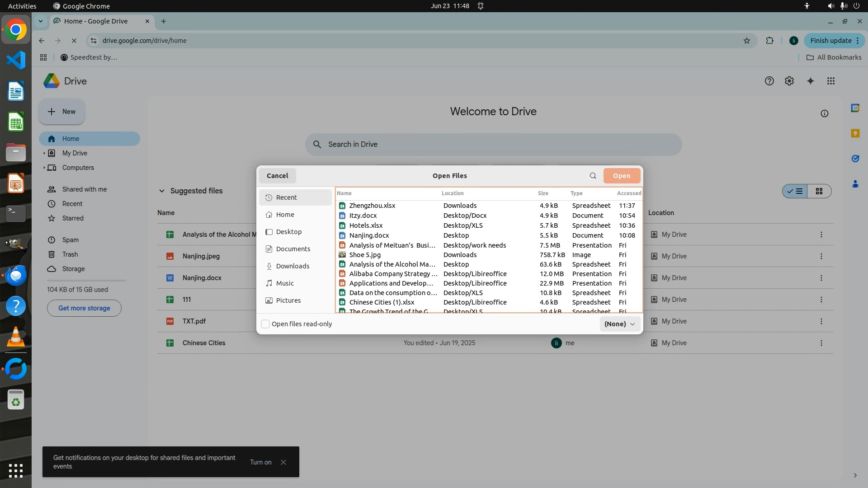Screen dimensions: 868x488
Task: Open Chrome extensions puzzle icon
Action: [769, 41]
